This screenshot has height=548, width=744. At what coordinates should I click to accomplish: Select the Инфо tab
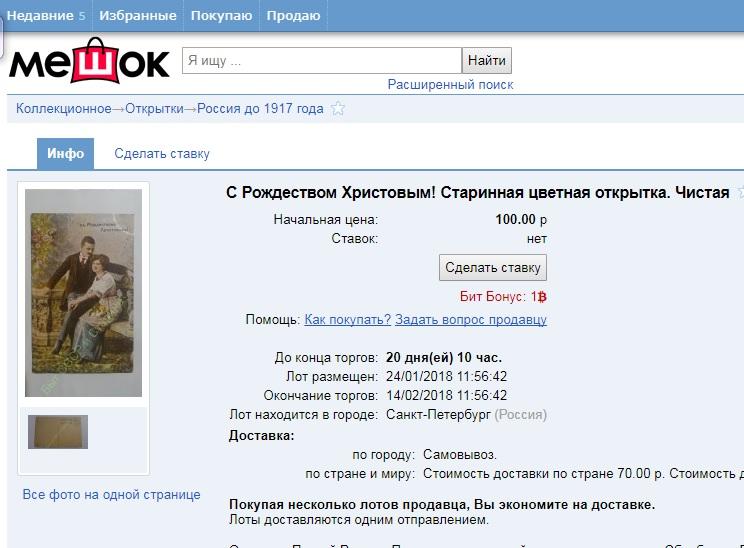[x=65, y=154]
